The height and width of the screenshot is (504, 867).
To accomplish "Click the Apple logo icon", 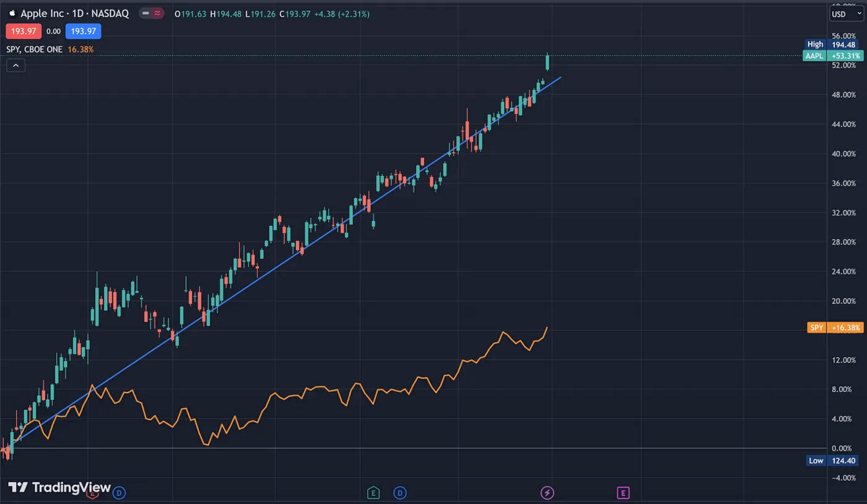I will [x=12, y=13].
